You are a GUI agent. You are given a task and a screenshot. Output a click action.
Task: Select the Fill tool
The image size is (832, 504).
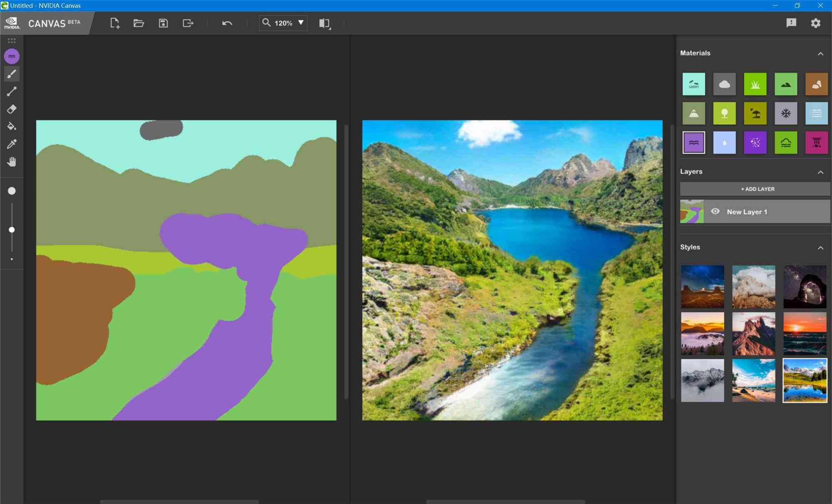12,126
